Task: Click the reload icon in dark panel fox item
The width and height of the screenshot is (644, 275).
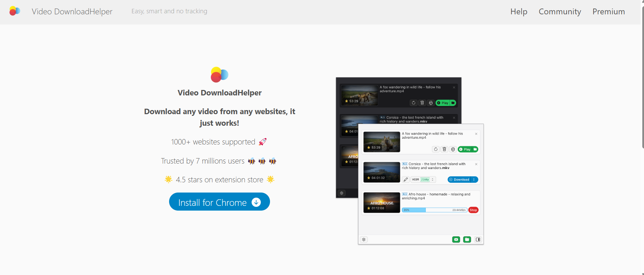Action: click(x=414, y=103)
